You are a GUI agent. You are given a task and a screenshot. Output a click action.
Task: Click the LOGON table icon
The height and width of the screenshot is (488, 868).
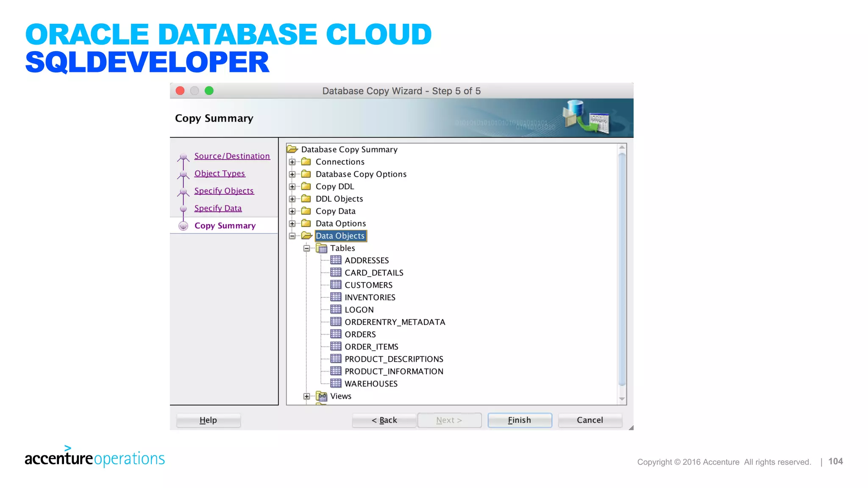(336, 309)
